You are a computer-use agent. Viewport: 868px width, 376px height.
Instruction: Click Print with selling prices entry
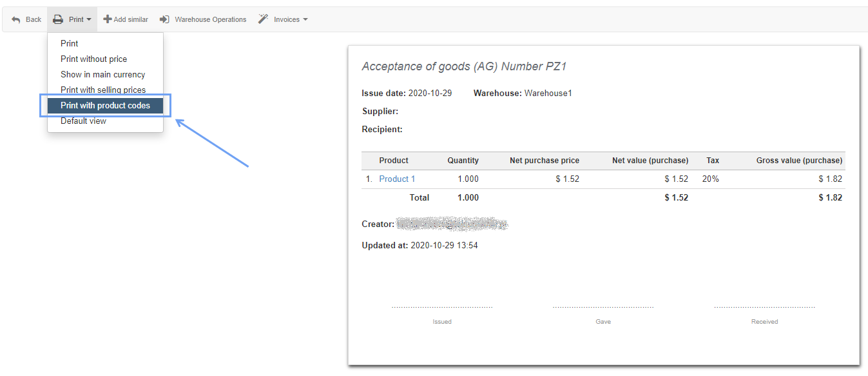pyautogui.click(x=102, y=90)
